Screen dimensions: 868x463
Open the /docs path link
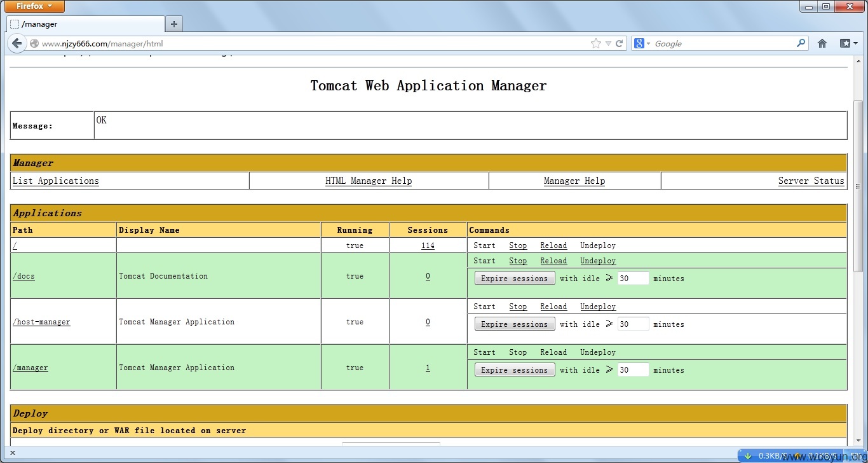click(x=24, y=276)
